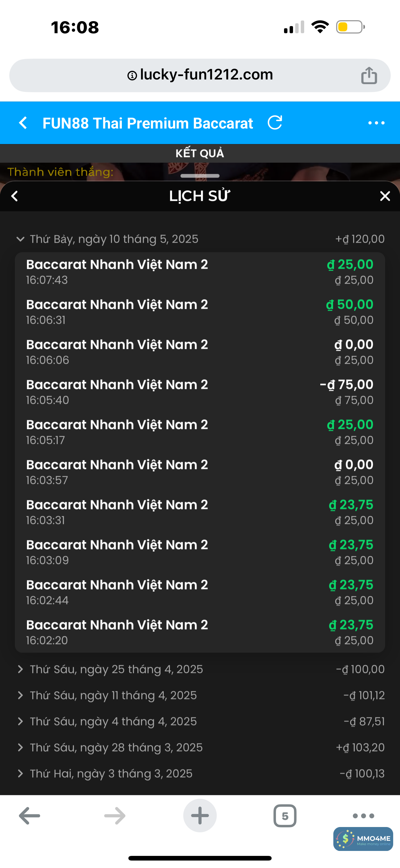Collapse the Thứ Bảy 10 tháng 5 section
Screen dimensions: 400x868
(20, 239)
